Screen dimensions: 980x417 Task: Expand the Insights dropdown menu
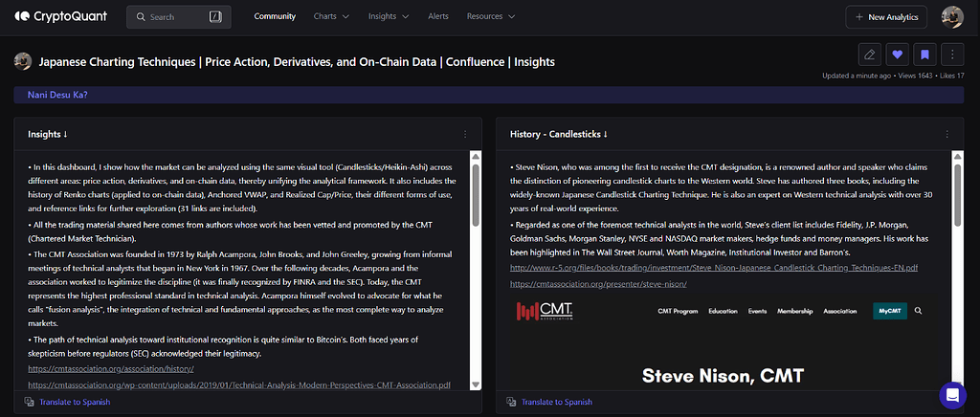point(389,17)
